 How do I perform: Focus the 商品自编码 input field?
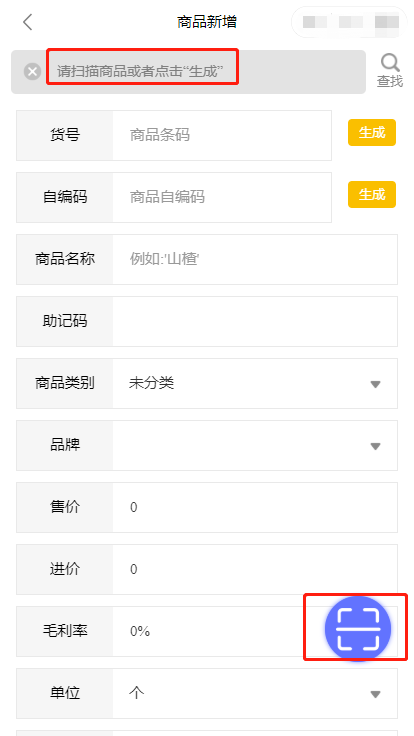point(222,197)
